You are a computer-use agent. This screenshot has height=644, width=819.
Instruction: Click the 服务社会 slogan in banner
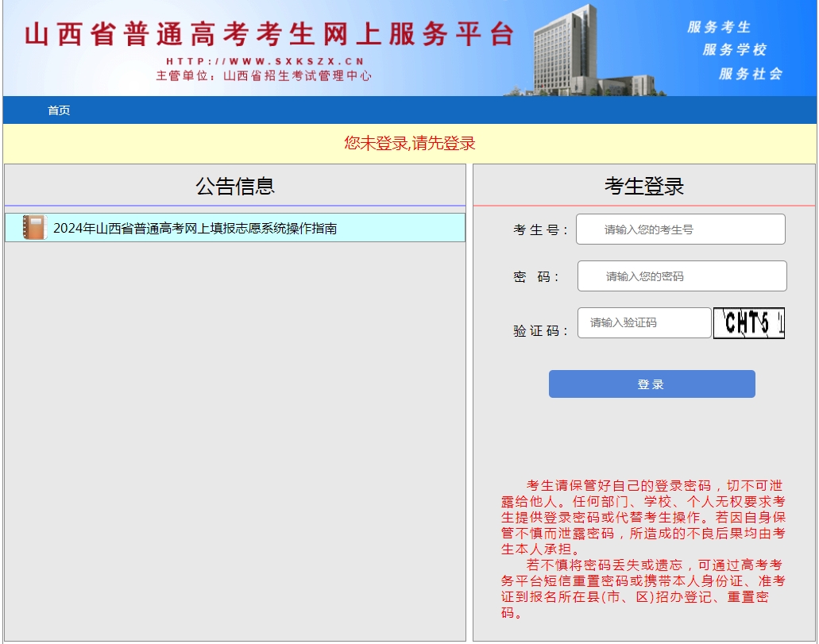pos(751,74)
